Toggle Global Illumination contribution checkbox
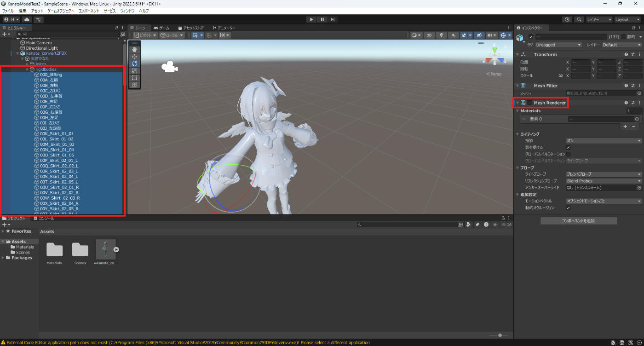 click(568, 154)
